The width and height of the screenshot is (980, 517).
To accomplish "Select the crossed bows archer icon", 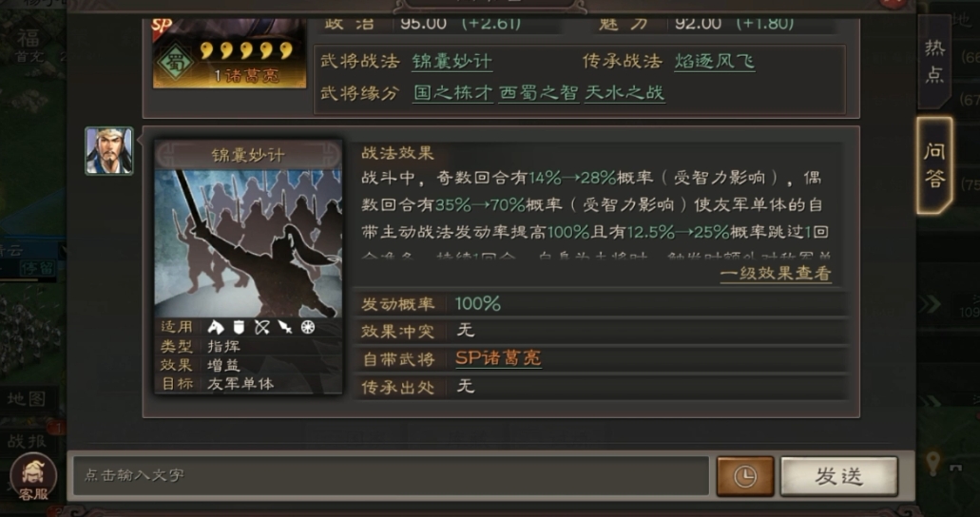I will coord(262,327).
